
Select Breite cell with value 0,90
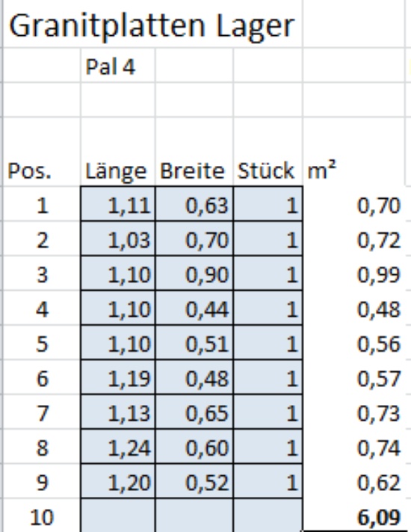[x=194, y=273]
